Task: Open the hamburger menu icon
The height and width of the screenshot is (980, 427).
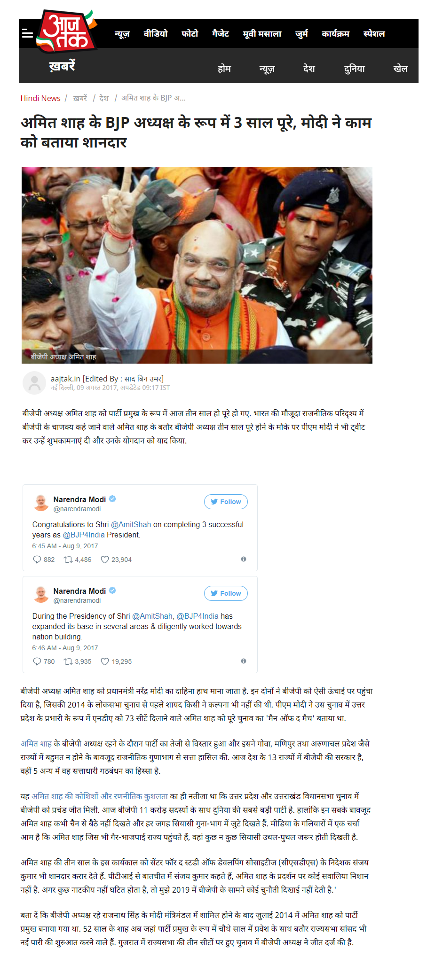Action: click(27, 33)
